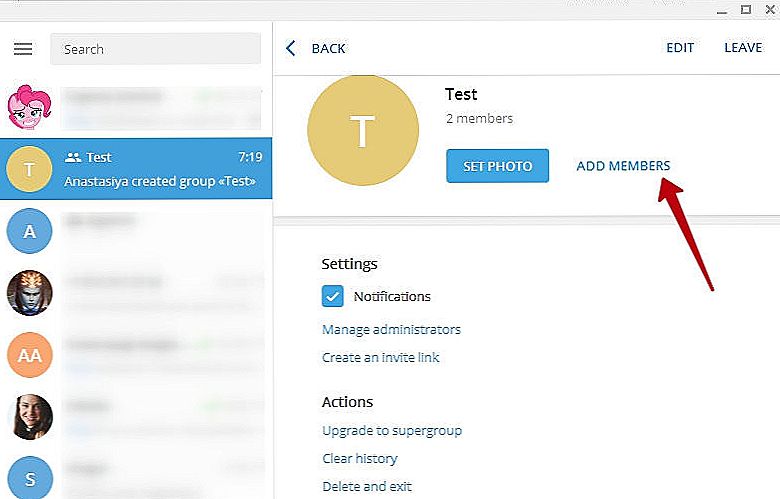Click Create an invite link
Image resolution: width=780 pixels, height=499 pixels.
pyautogui.click(x=380, y=357)
